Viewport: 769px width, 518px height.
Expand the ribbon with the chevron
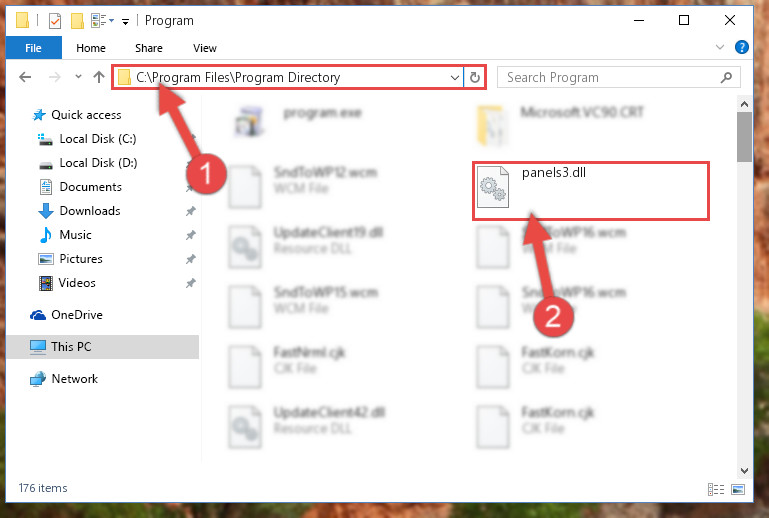[x=719, y=47]
